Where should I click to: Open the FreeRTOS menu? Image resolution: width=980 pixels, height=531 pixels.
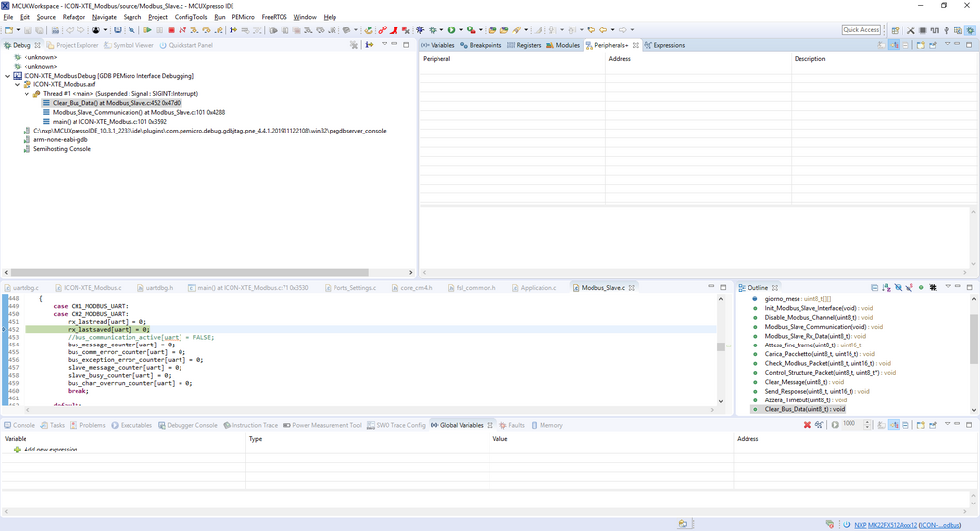click(274, 17)
